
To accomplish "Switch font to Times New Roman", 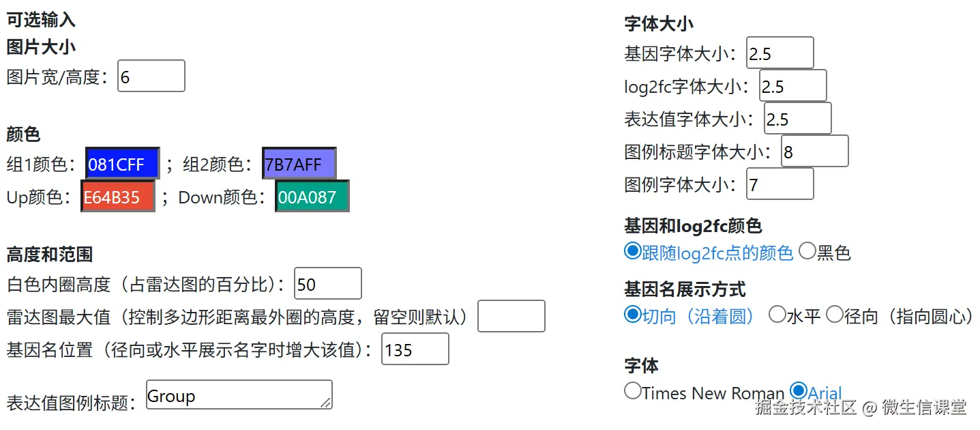I will coord(633,390).
